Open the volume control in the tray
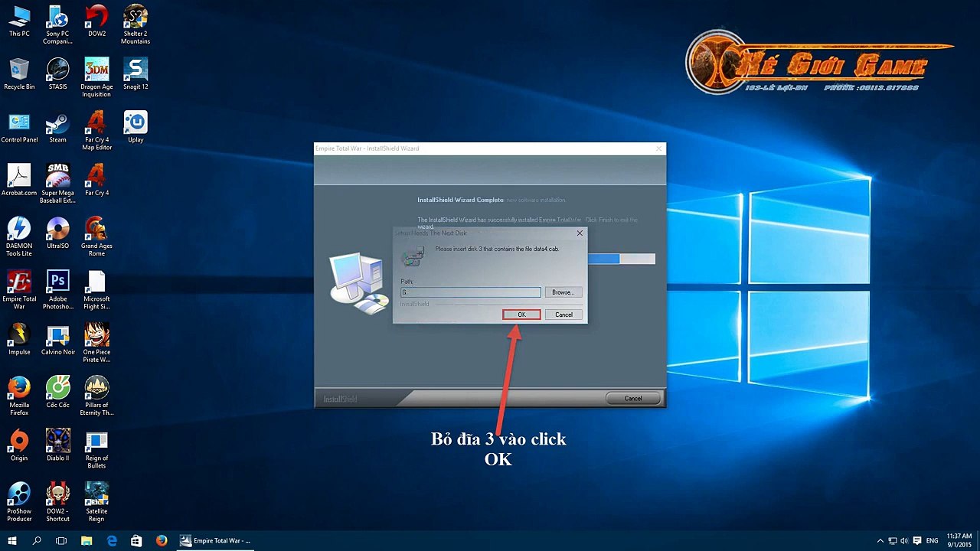This screenshot has width=980, height=551. 905,541
